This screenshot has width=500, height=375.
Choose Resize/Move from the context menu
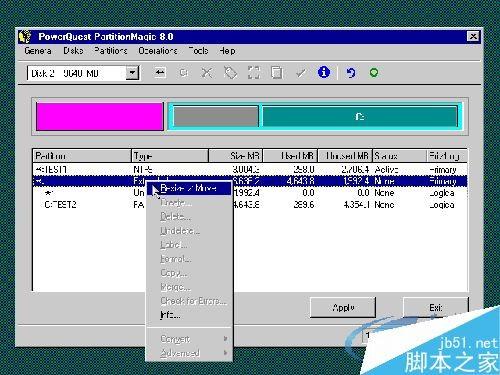click(x=189, y=188)
